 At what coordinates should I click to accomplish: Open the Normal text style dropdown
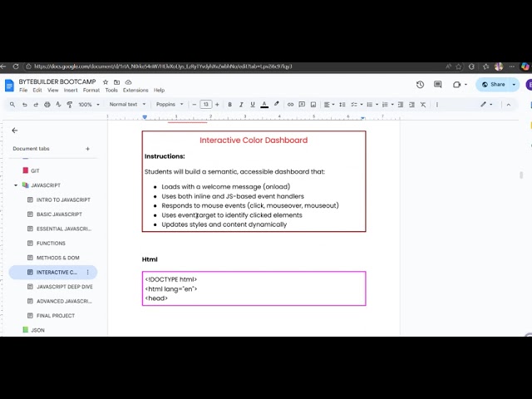[127, 104]
